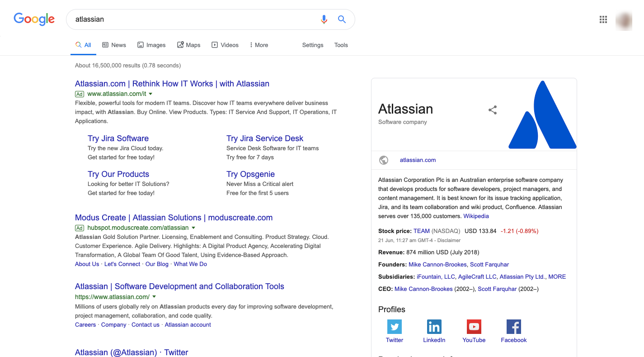Screen dimensions: 644x357
Task: Switch to the Images tab
Action: (x=151, y=45)
